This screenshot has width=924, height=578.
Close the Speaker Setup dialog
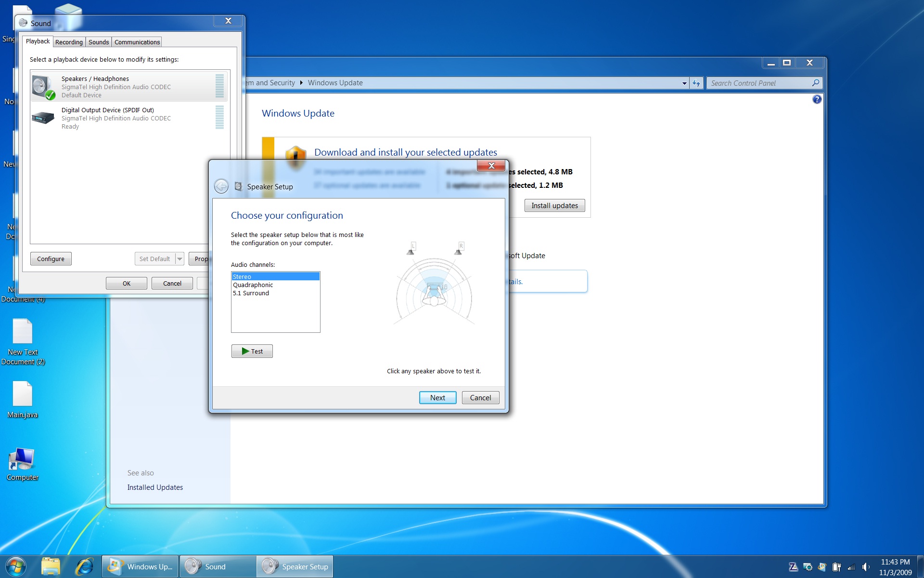pos(491,165)
